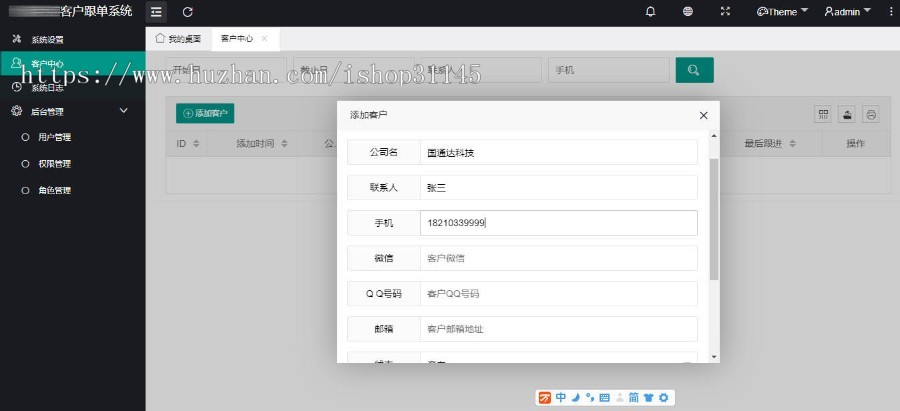Image resolution: width=900 pixels, height=411 pixels.
Task: Click the 联系人 input field
Action: pyautogui.click(x=558, y=188)
